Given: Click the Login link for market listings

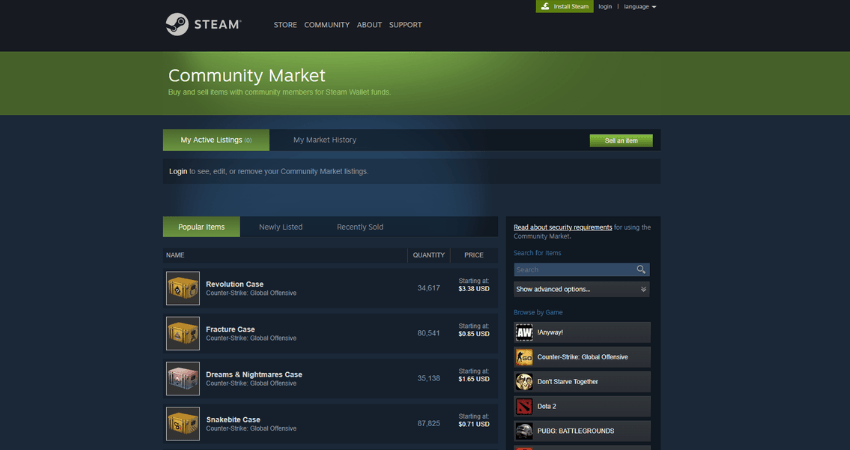Looking at the screenshot, I should [x=178, y=171].
